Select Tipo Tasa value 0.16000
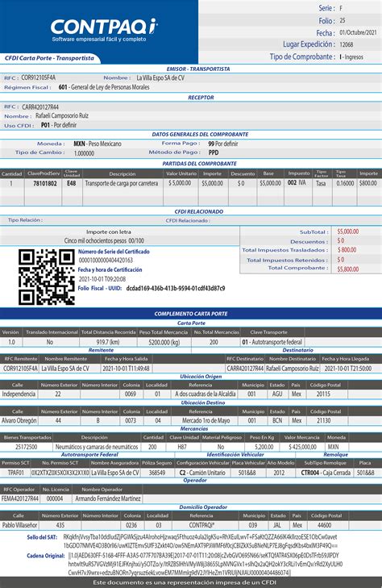This screenshot has width=382, height=588. 345,183
